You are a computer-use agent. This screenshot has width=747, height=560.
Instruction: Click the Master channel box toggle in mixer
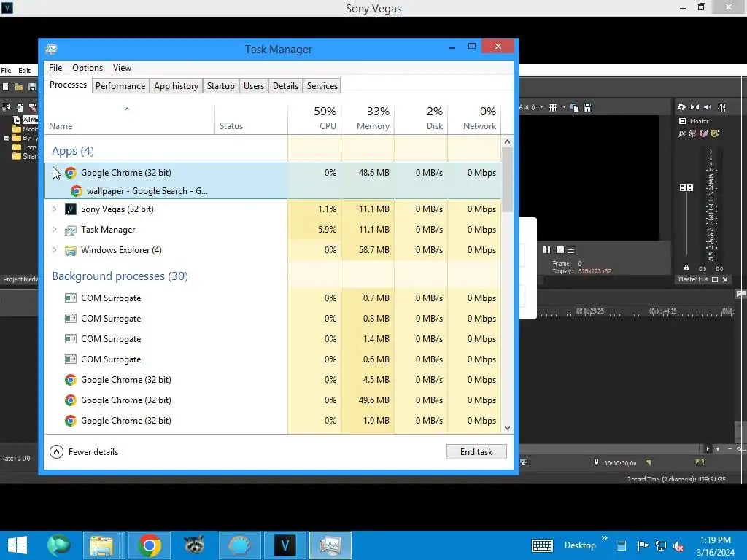tap(683, 122)
